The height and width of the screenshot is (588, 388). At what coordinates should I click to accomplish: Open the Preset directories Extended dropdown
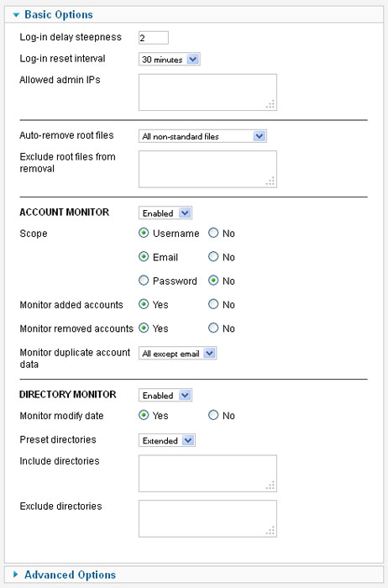(x=167, y=440)
